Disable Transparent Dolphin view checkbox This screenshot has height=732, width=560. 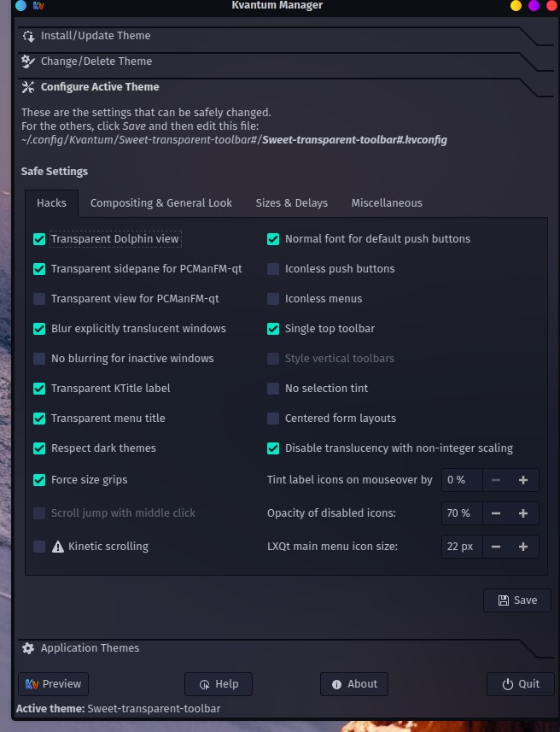(39, 239)
